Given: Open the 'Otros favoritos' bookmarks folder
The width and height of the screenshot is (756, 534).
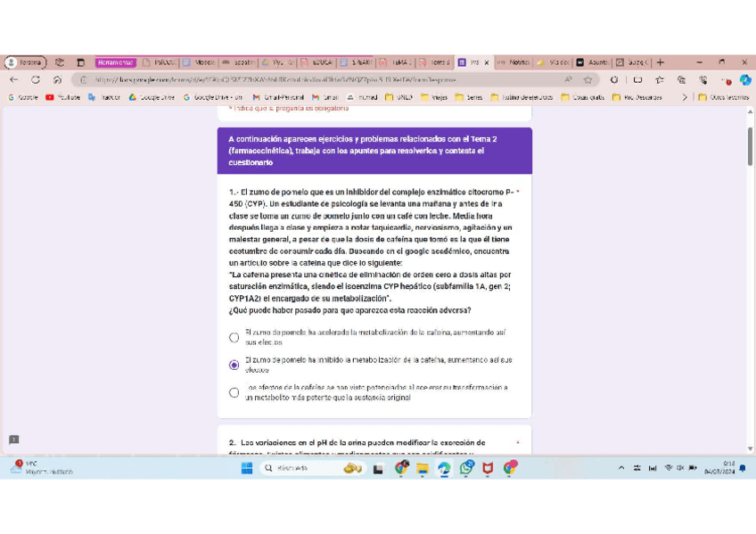Looking at the screenshot, I should (723, 97).
